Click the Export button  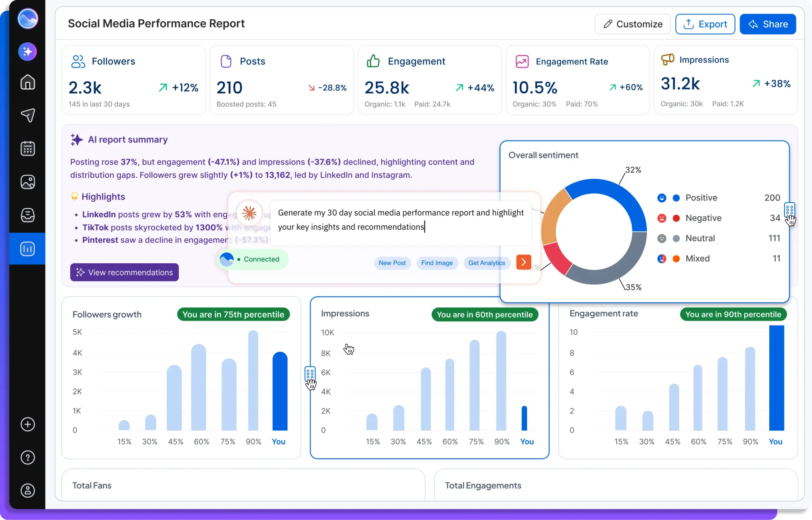(x=705, y=24)
